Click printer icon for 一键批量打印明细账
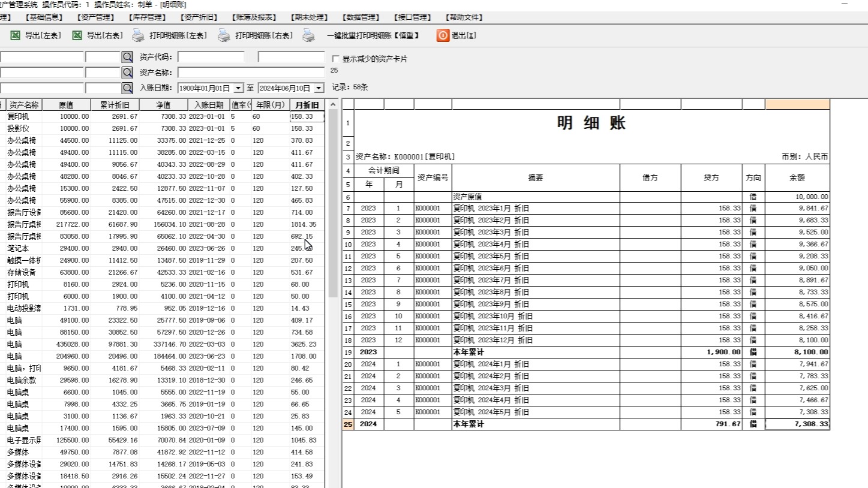 pos(309,36)
